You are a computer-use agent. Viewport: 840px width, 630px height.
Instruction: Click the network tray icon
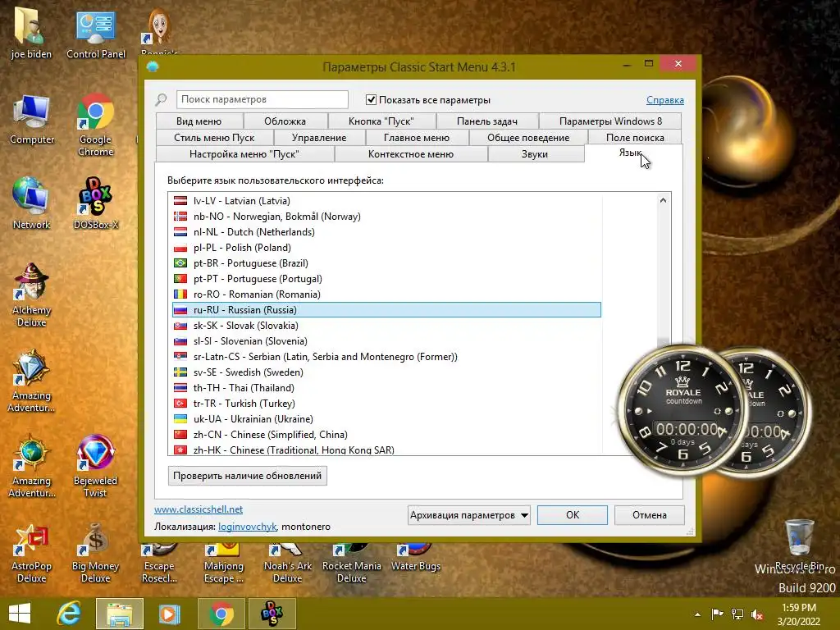pos(737,614)
